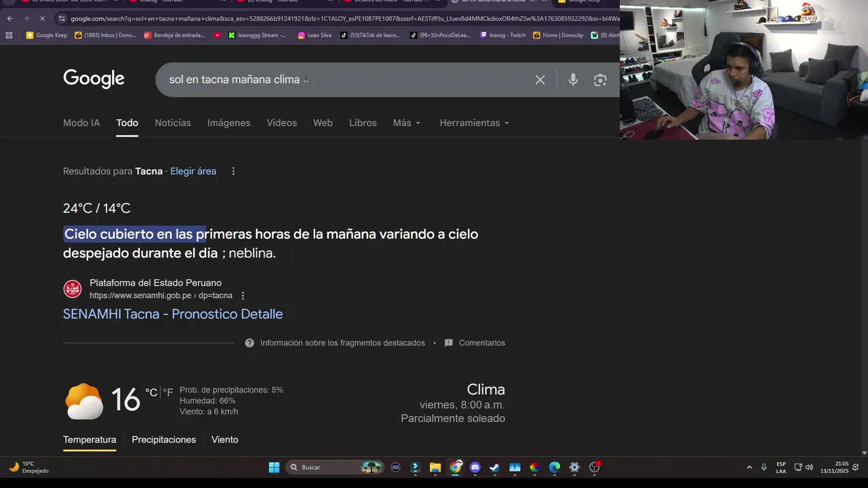The width and height of the screenshot is (868, 488).
Task: Click the Elegir área link
Action: pyautogui.click(x=193, y=171)
